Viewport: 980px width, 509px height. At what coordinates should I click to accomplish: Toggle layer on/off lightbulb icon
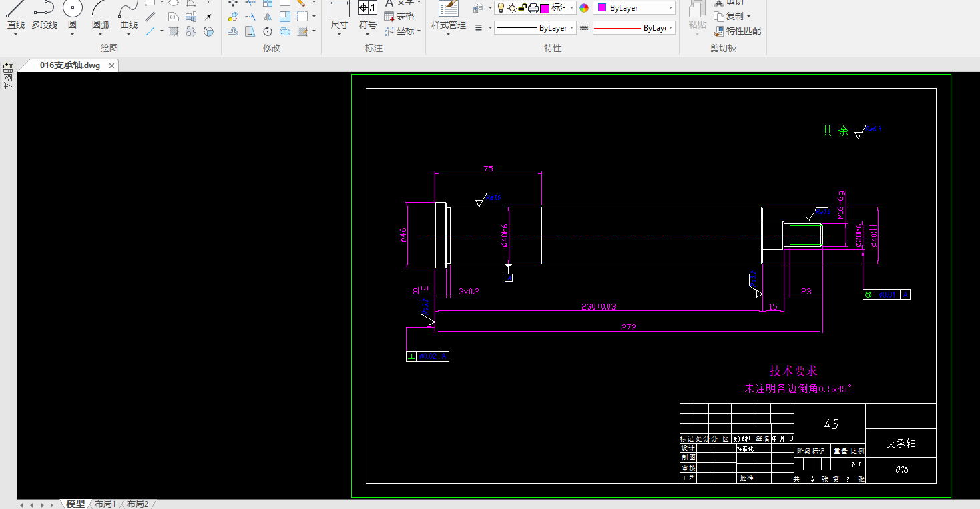(501, 8)
